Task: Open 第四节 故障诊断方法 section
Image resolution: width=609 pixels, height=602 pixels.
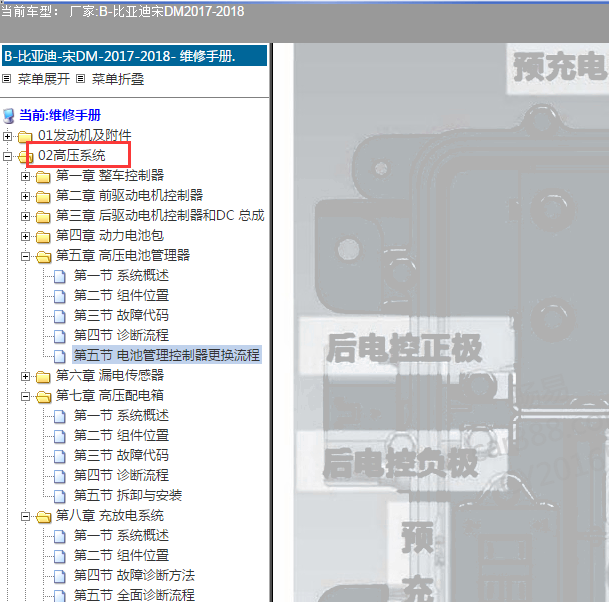Action: [134, 575]
